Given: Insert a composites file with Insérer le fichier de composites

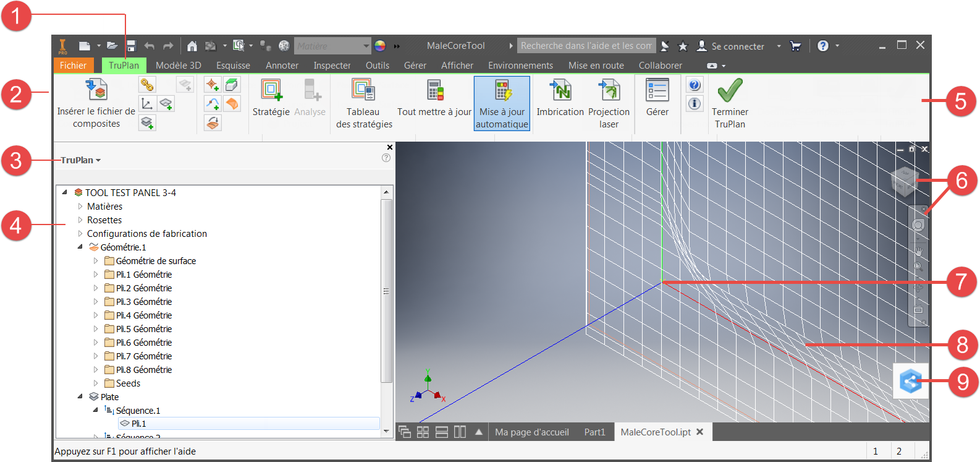Looking at the screenshot, I should coord(96,103).
